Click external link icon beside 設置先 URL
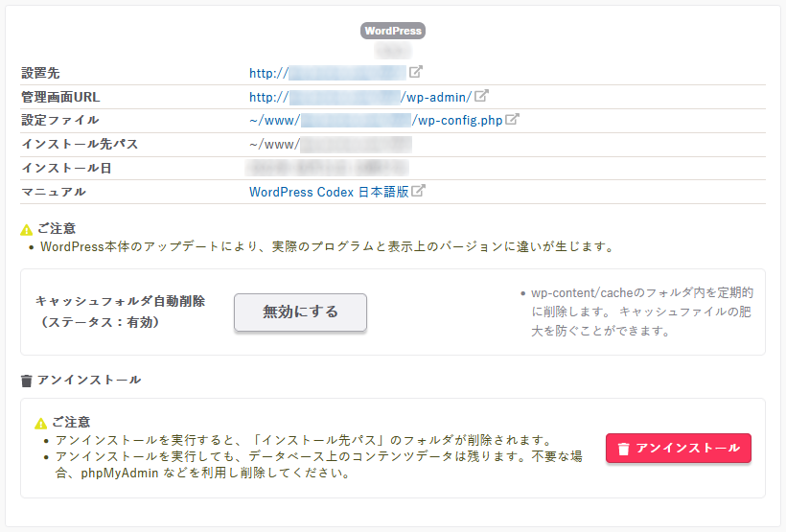 [x=416, y=72]
